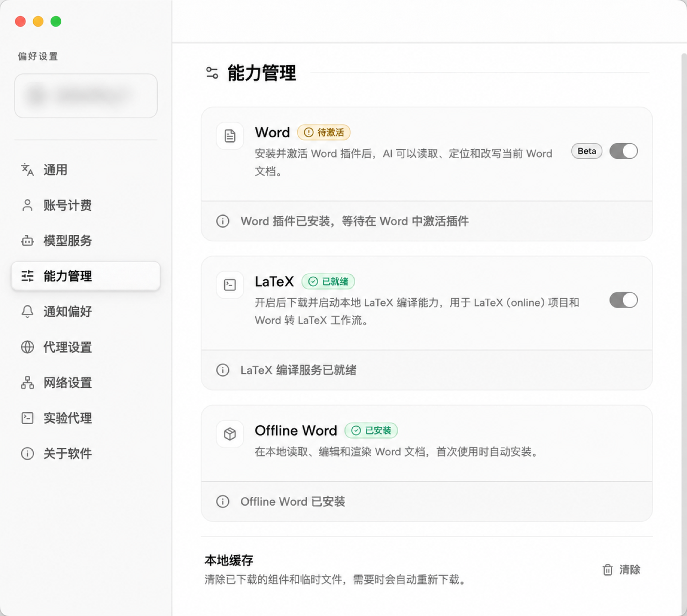Click the network icon beside 网络设置
Image resolution: width=687 pixels, height=616 pixels.
coord(27,382)
